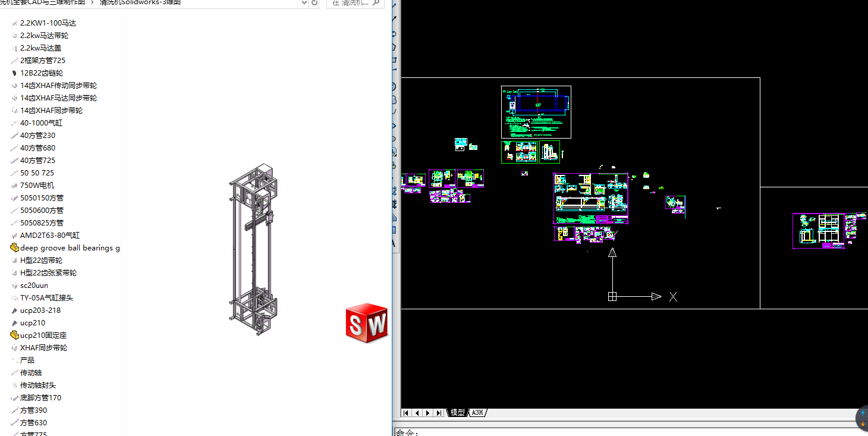
Task: Switch to the 模型 model tab
Action: tap(457, 413)
